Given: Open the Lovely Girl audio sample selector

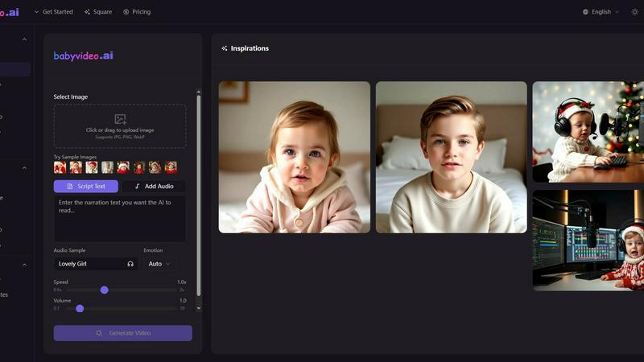Looking at the screenshot, I should click(95, 264).
